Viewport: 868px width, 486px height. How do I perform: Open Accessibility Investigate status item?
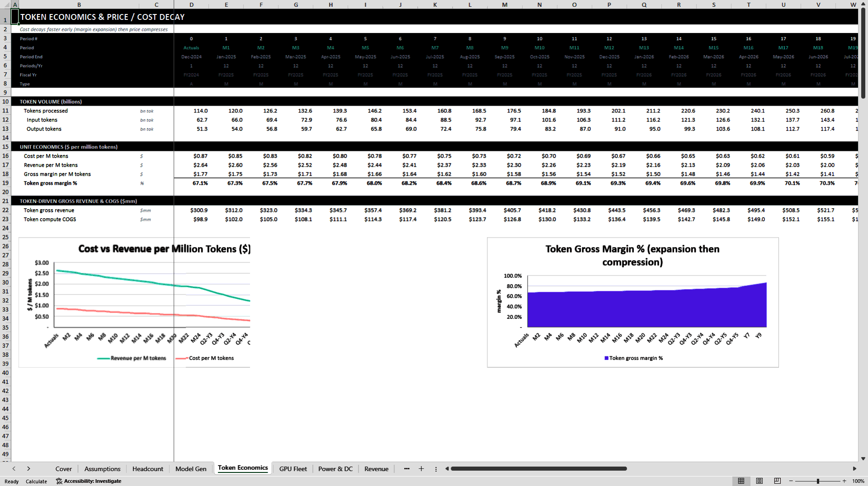(89, 481)
